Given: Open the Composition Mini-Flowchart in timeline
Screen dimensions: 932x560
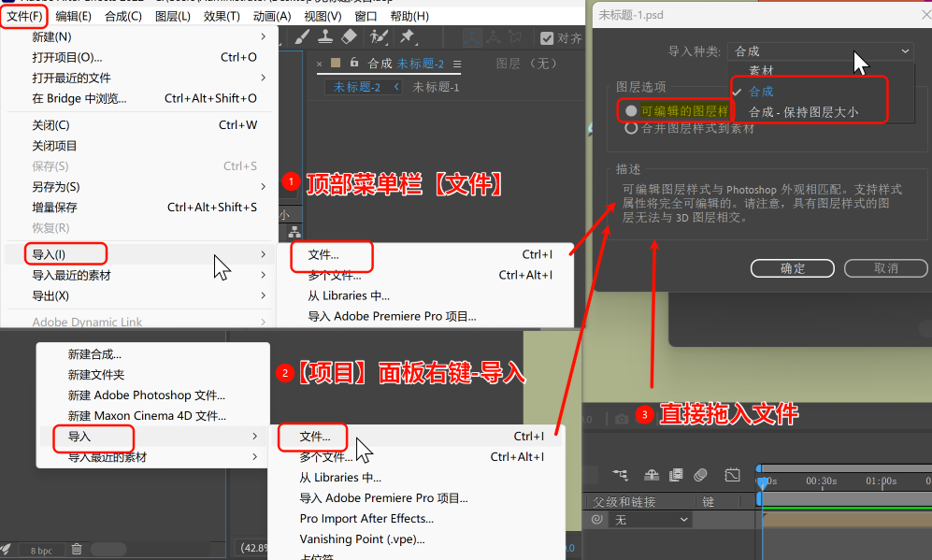Looking at the screenshot, I should coord(620,474).
